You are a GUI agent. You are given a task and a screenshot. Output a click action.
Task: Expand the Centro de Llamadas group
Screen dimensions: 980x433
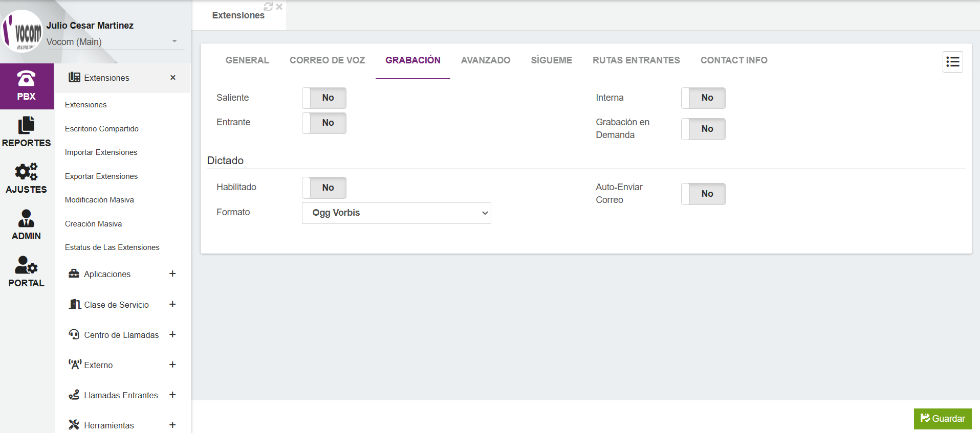tap(172, 334)
